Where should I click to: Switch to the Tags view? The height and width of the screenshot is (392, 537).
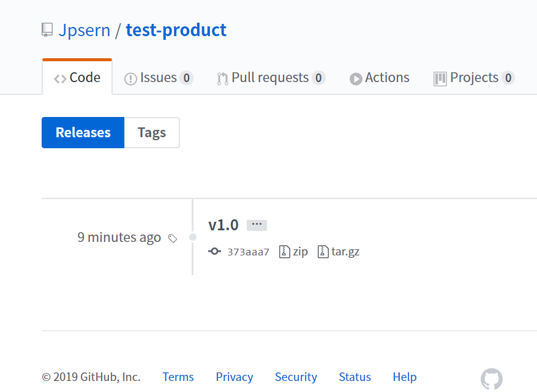[151, 132]
